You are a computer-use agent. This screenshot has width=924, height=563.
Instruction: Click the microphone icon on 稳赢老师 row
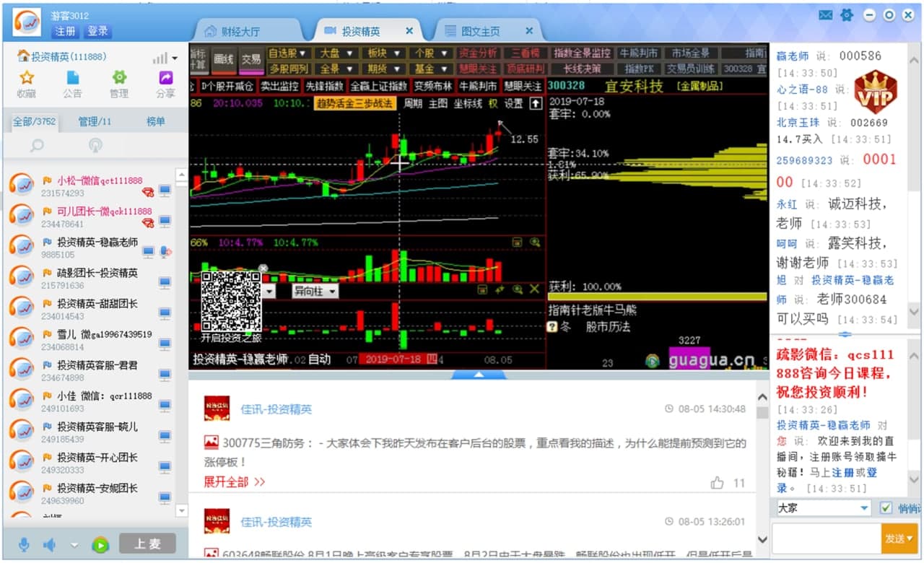pos(166,252)
